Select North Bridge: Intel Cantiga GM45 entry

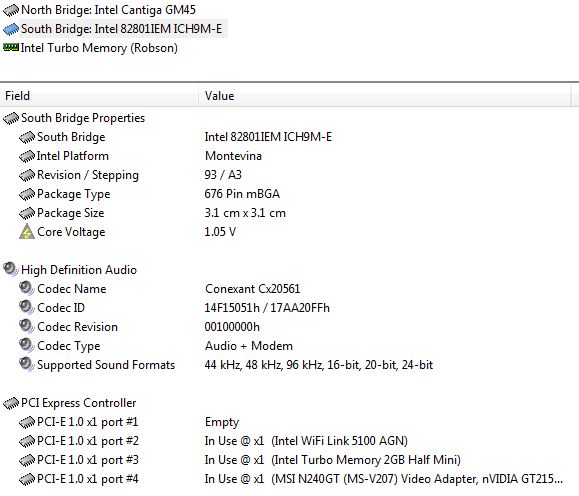108,10
